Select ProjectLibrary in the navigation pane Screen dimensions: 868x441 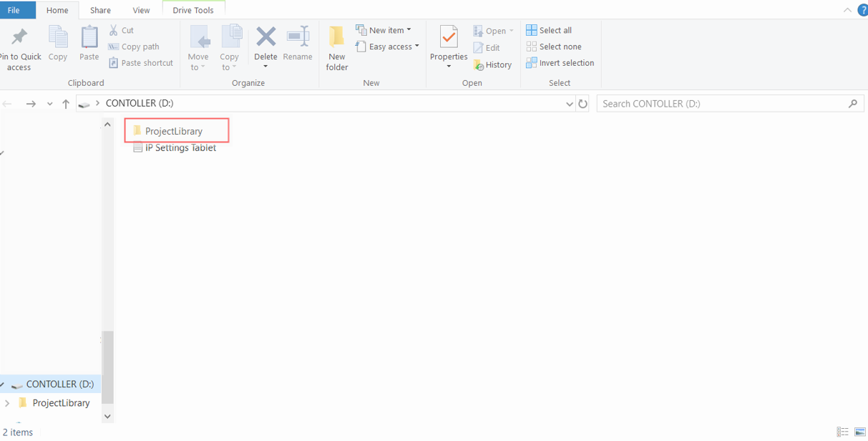pyautogui.click(x=61, y=403)
